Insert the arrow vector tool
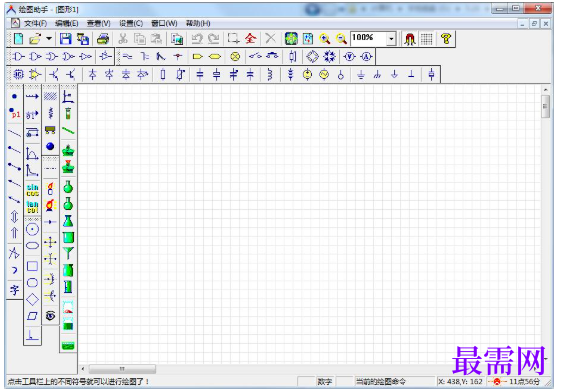564x392 pixels. [x=32, y=96]
